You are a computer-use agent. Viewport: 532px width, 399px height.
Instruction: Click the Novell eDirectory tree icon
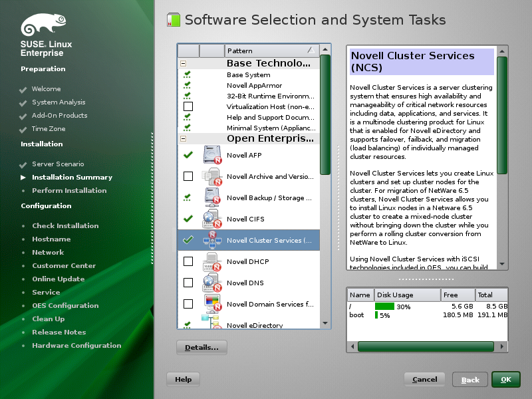pyautogui.click(x=211, y=322)
